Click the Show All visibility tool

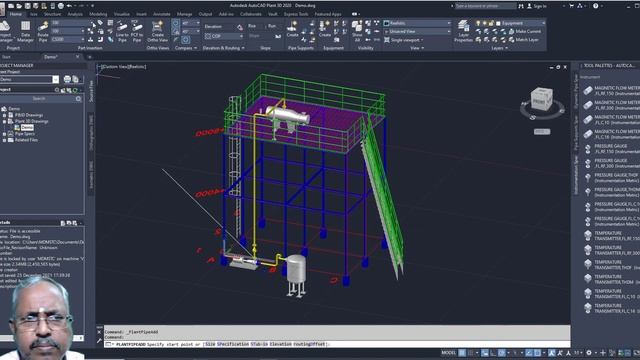point(357,31)
